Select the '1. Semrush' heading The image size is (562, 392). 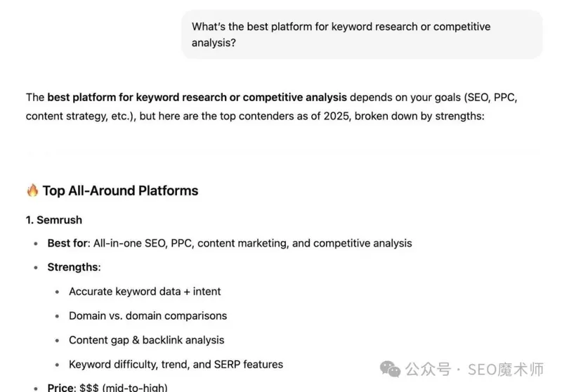[54, 220]
